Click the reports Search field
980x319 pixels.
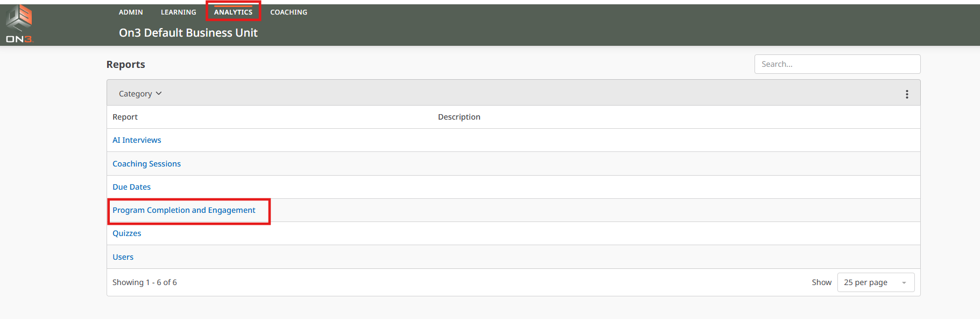(x=837, y=64)
